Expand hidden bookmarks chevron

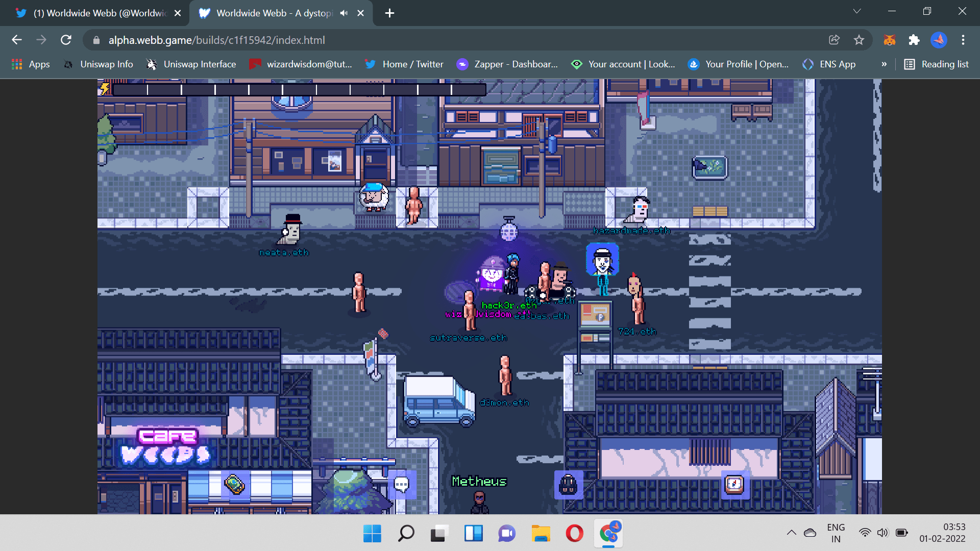pyautogui.click(x=884, y=64)
